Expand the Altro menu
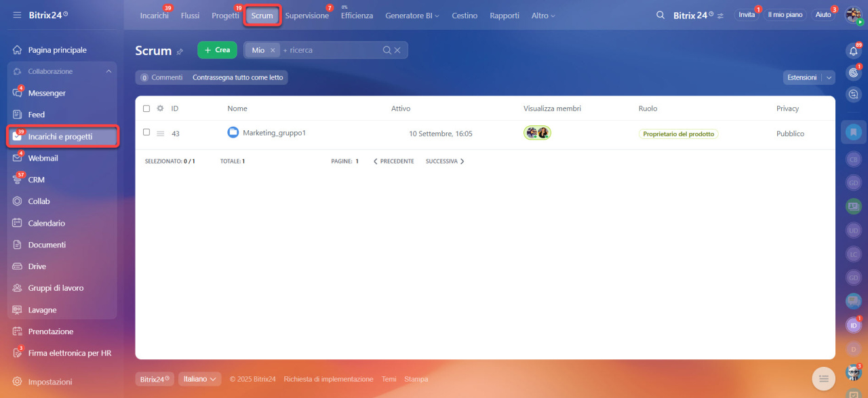 [x=543, y=16]
